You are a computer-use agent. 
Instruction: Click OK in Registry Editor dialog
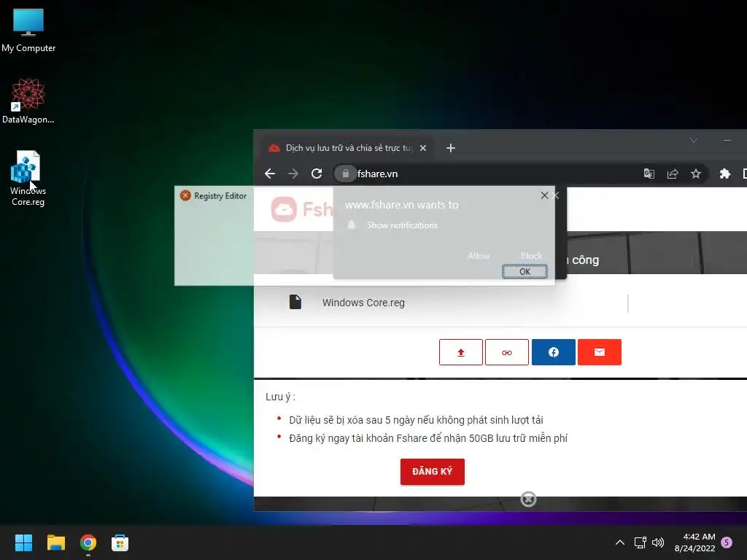(525, 271)
